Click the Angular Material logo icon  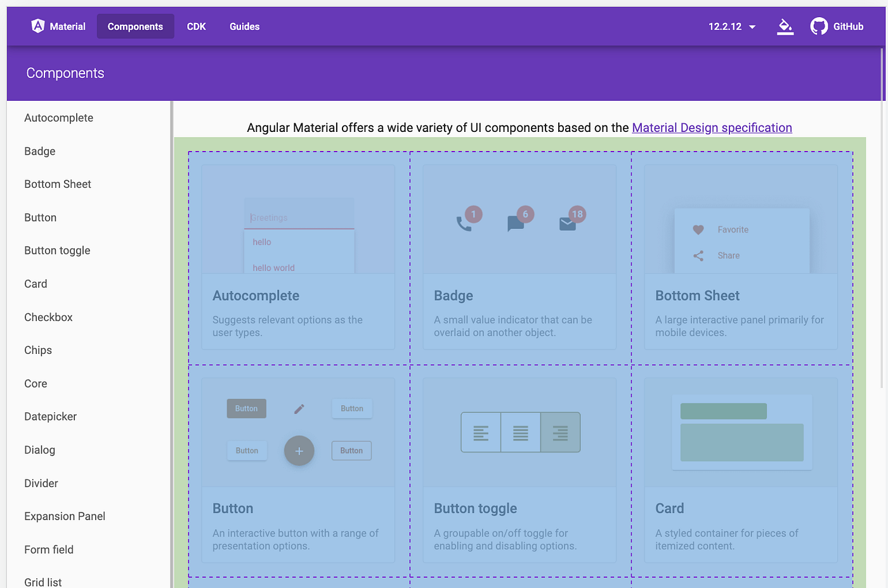pyautogui.click(x=38, y=26)
